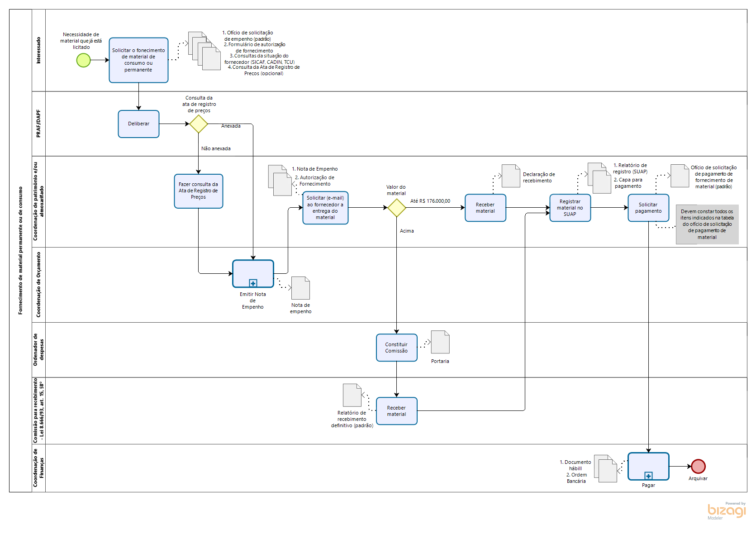The height and width of the screenshot is (534, 756).
Task: Expand the Emitir Nota de Empenho subprocess marker
Action: click(x=253, y=283)
